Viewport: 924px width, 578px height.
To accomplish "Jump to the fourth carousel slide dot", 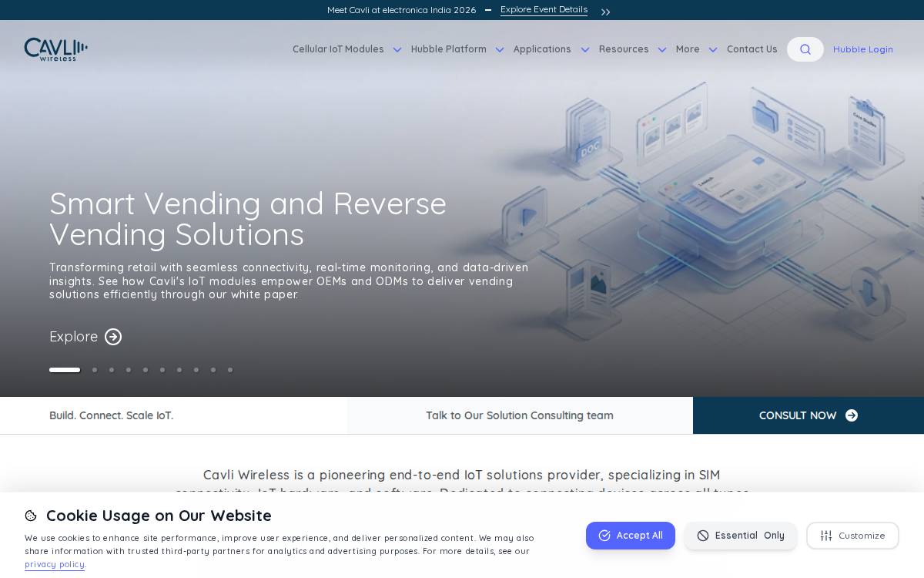I will (x=129, y=370).
